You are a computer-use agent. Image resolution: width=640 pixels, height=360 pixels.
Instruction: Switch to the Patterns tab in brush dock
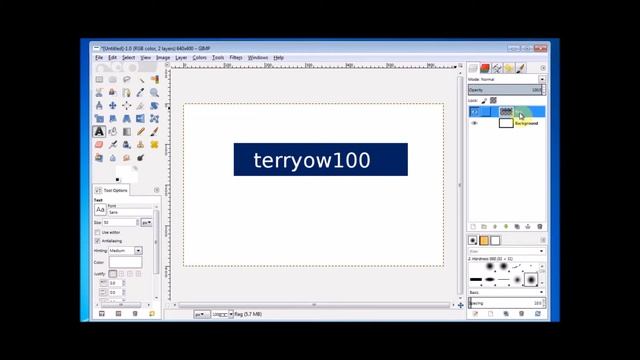coord(484,240)
